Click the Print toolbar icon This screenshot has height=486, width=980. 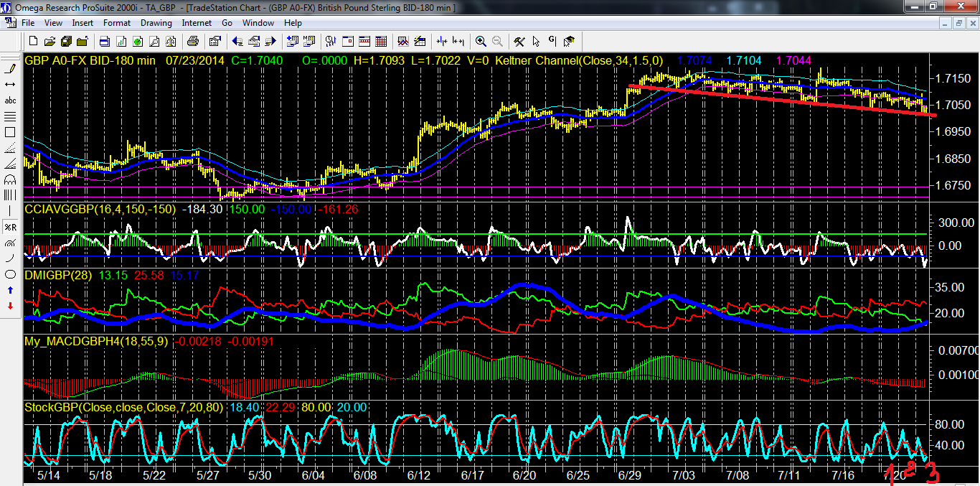point(192,41)
